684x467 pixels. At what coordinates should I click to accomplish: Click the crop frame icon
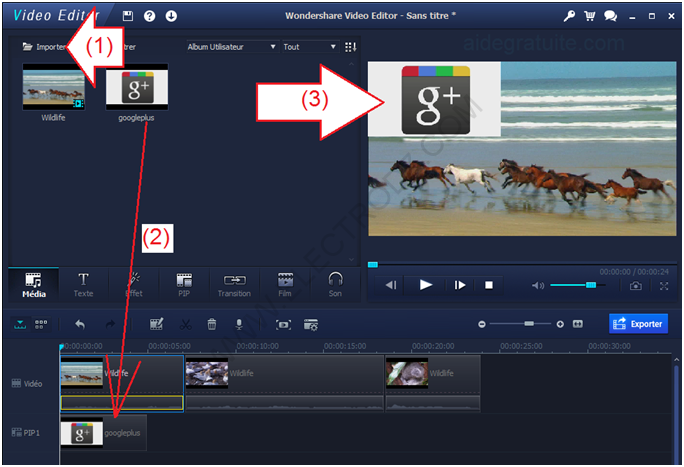tap(284, 325)
